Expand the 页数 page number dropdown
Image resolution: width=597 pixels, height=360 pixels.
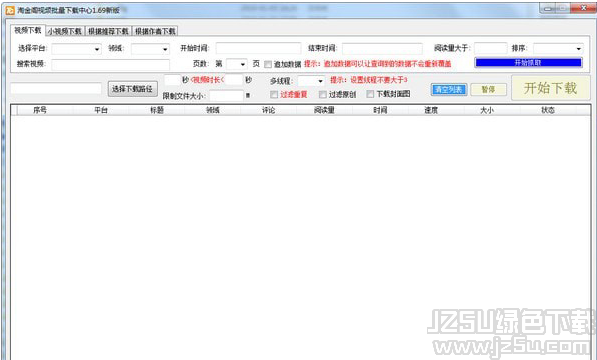(x=236, y=64)
